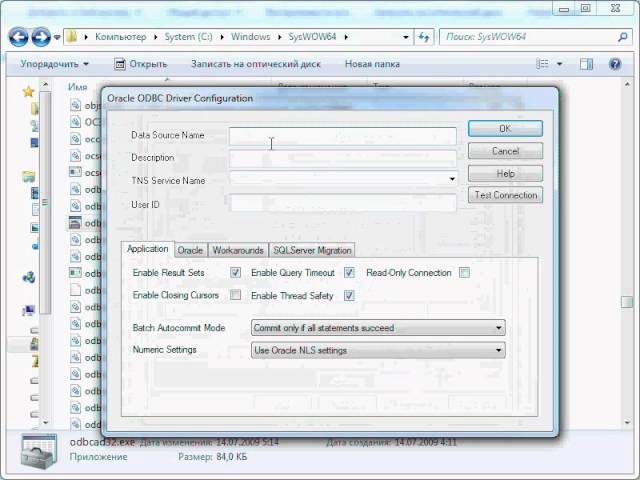Image resolution: width=640 pixels, height=480 pixels.
Task: Click the odbcad32.exe details pane thumbnail
Action: pos(39,451)
